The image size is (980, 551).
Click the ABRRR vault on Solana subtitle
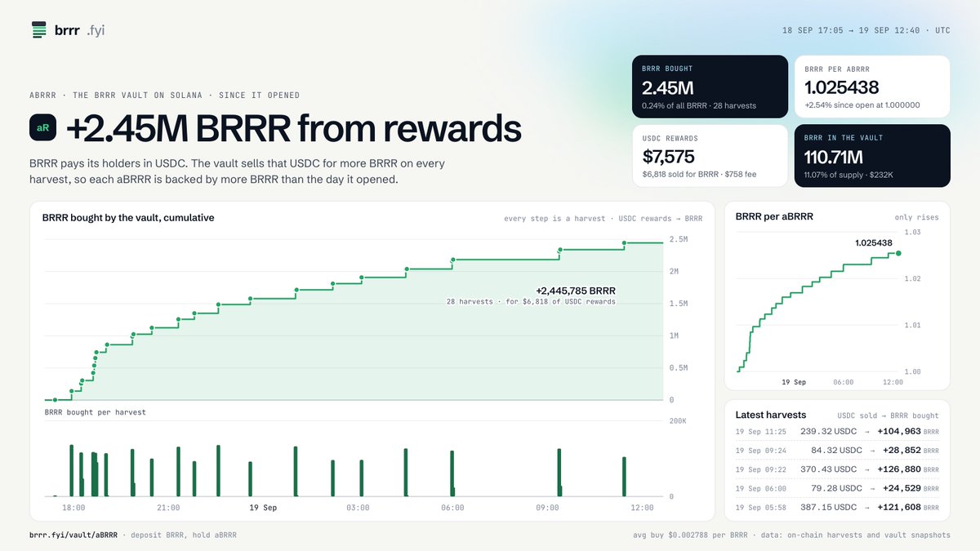pos(164,96)
